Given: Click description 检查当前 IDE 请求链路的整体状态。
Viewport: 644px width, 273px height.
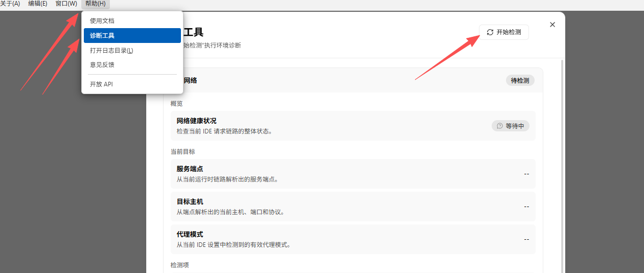Looking at the screenshot, I should (x=224, y=131).
